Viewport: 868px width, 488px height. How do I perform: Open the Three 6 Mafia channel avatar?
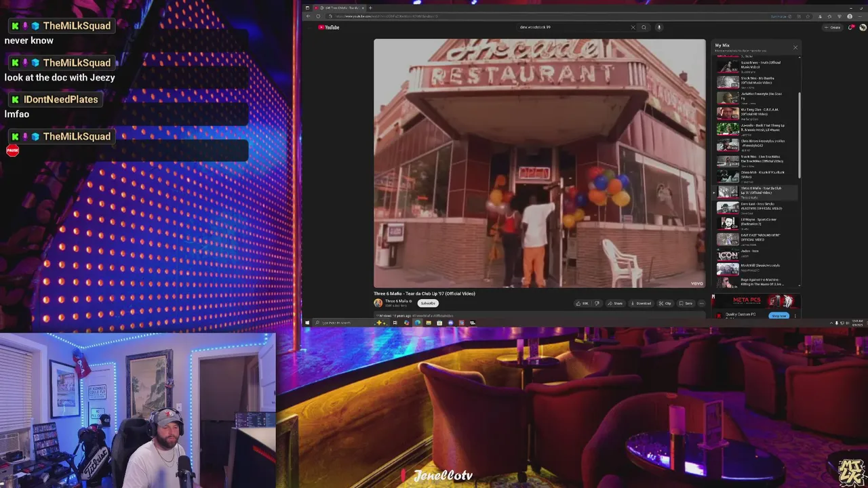point(378,303)
